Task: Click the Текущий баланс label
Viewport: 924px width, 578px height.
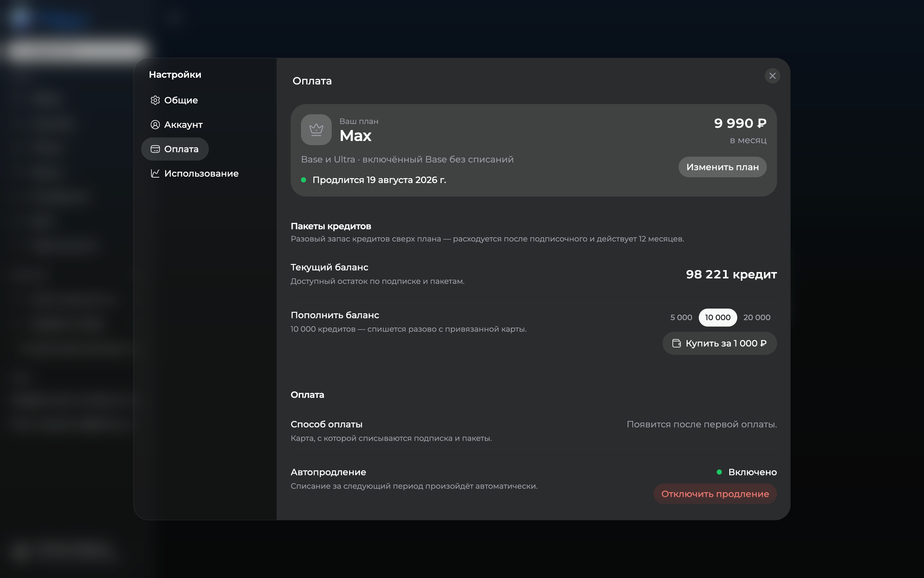Action: [x=329, y=267]
